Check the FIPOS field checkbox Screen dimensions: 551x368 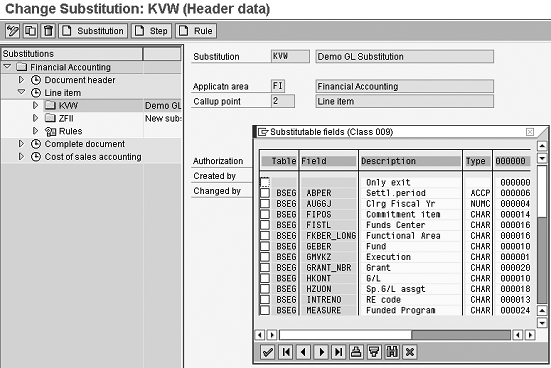pyautogui.click(x=265, y=214)
